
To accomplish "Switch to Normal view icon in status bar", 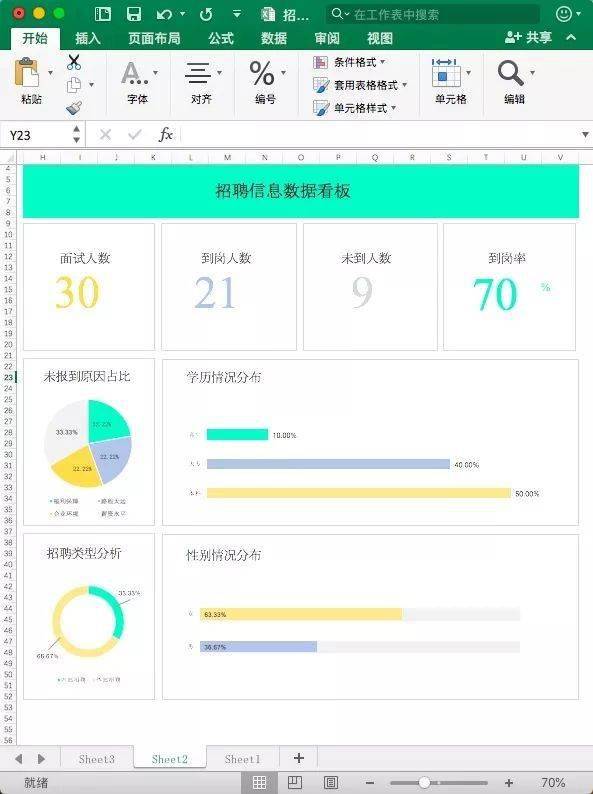I will tap(259, 783).
